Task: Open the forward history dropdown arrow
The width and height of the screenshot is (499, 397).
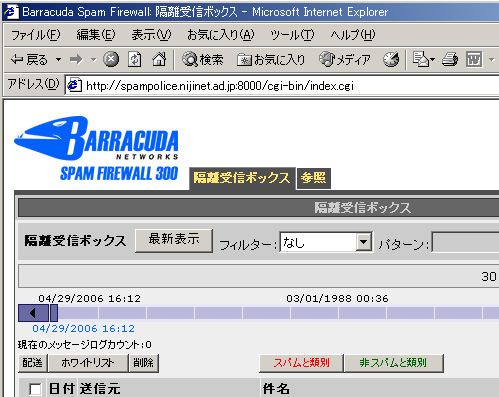Action: tap(94, 60)
